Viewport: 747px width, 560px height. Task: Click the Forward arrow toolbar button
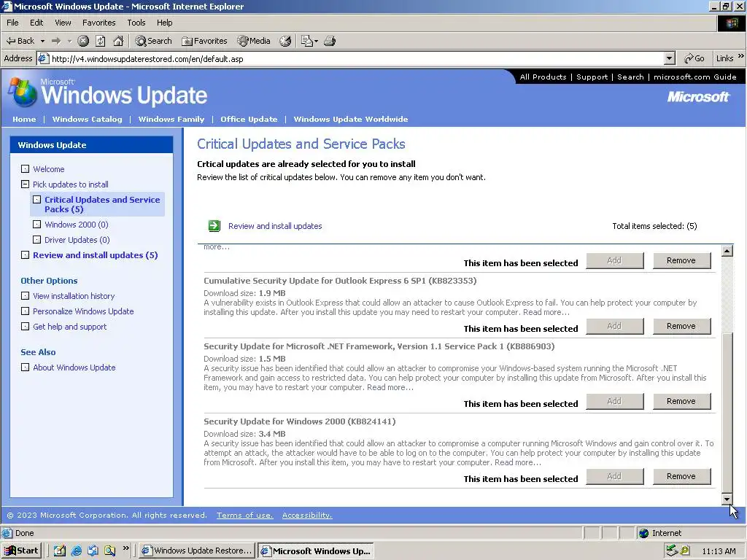[x=56, y=41]
